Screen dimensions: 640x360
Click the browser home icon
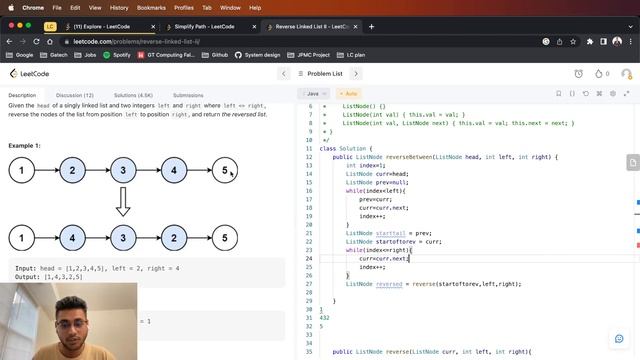[x=50, y=41]
